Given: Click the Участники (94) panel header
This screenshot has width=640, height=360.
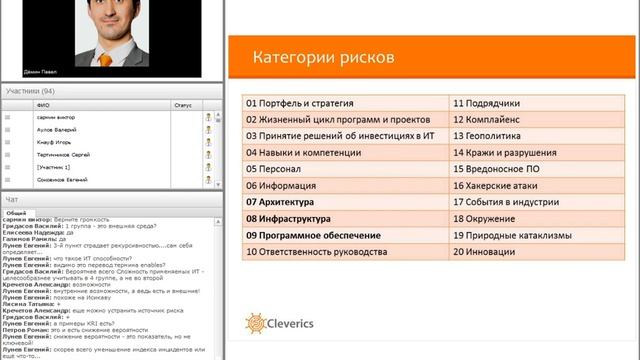Looking at the screenshot, I should 112,91.
